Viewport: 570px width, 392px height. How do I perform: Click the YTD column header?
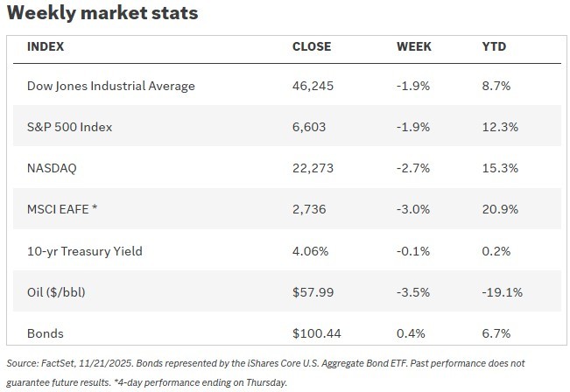[x=494, y=46]
